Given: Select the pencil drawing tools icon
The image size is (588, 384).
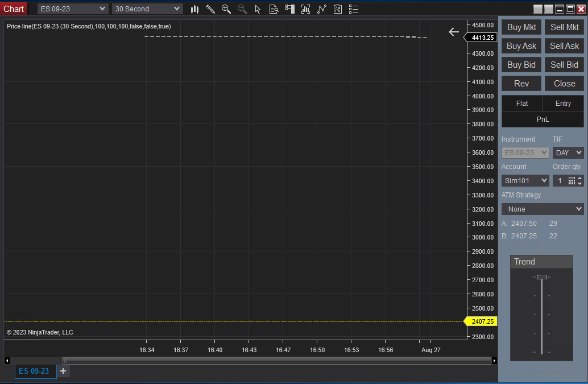Looking at the screenshot, I should click(x=210, y=9).
